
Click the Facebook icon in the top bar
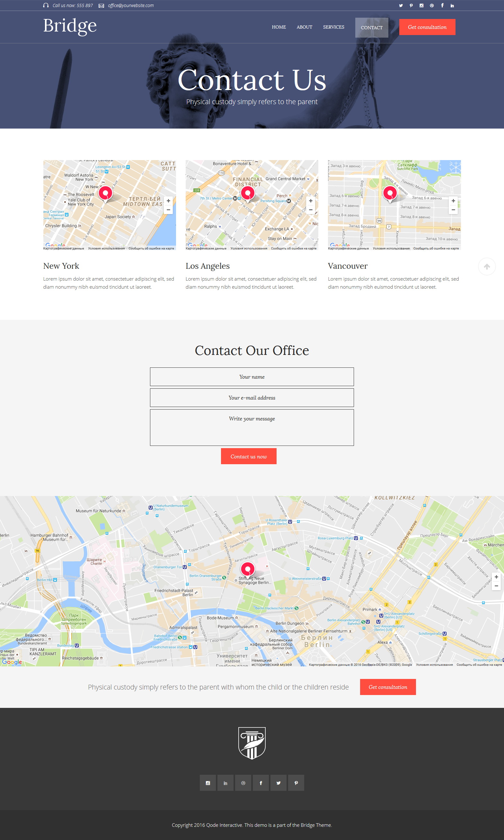[x=442, y=5]
